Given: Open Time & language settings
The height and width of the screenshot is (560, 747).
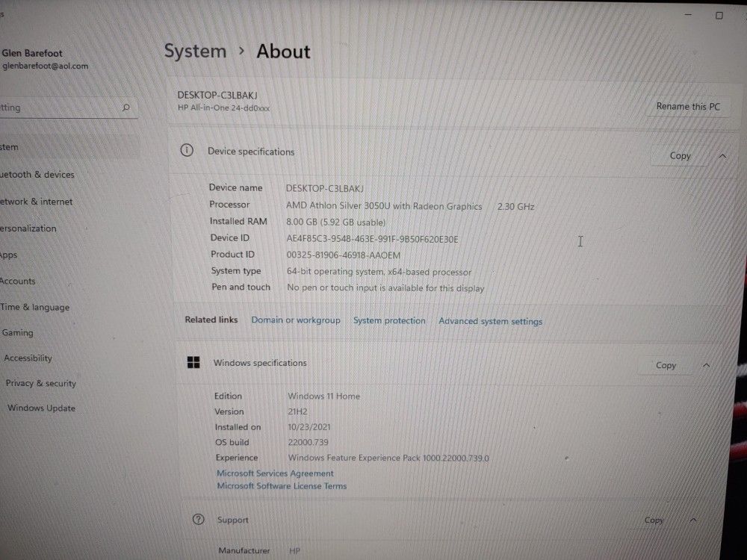Looking at the screenshot, I should (35, 307).
